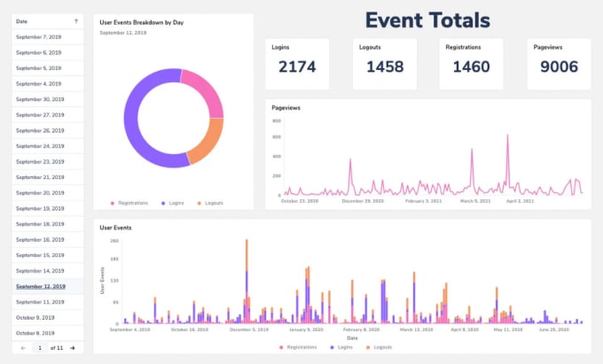Click the tallest bar in User Events chart
The image size is (603, 364).
click(x=247, y=281)
